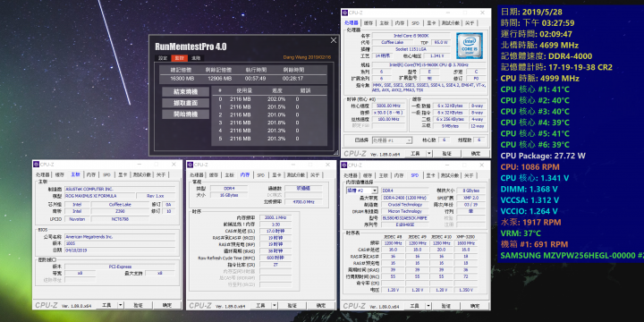Select 显卡 tab in memory CPU-Z window
This screenshot has width=644, height=322.
(x=276, y=175)
